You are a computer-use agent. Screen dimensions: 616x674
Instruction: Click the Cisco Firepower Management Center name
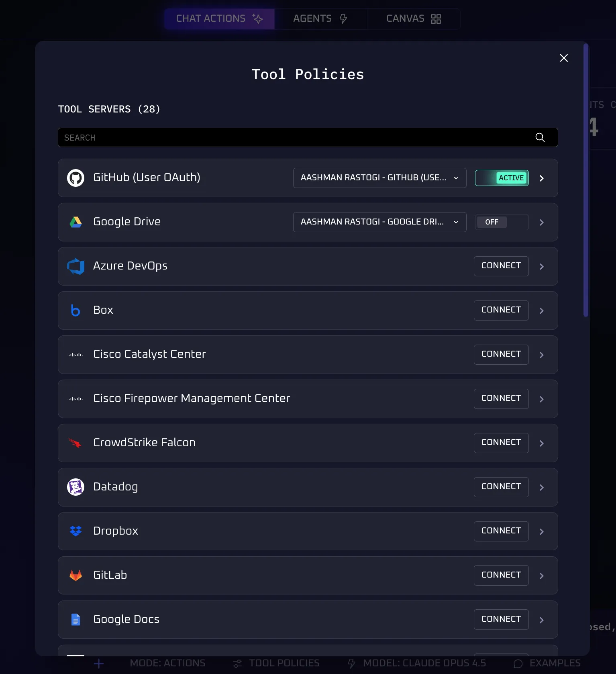pos(192,398)
